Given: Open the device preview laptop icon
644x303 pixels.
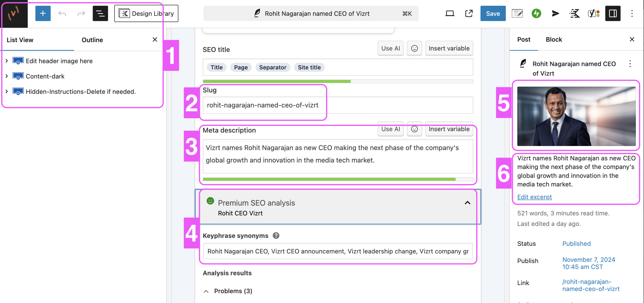Looking at the screenshot, I should click(450, 13).
